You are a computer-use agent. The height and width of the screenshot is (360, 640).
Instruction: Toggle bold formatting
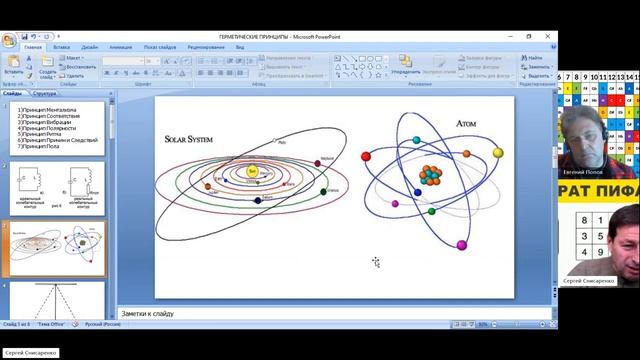click(107, 73)
